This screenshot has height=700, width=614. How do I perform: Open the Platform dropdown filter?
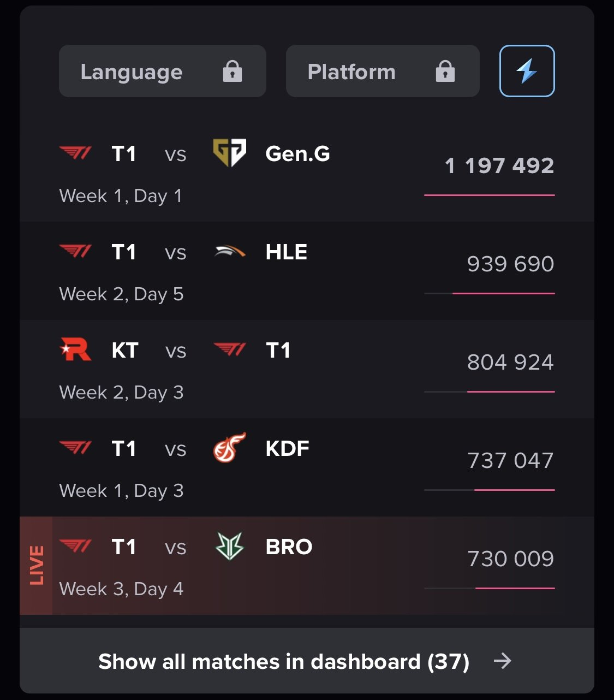coord(382,72)
